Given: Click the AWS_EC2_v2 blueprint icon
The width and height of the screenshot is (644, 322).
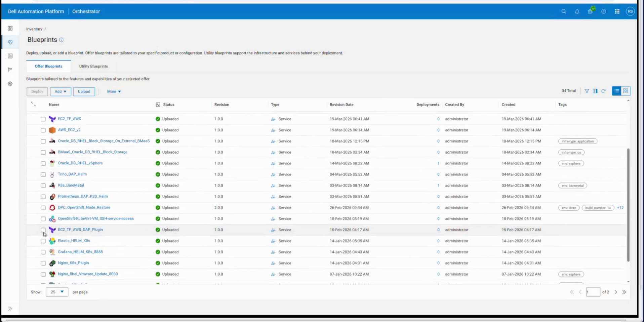Looking at the screenshot, I should [x=52, y=130].
